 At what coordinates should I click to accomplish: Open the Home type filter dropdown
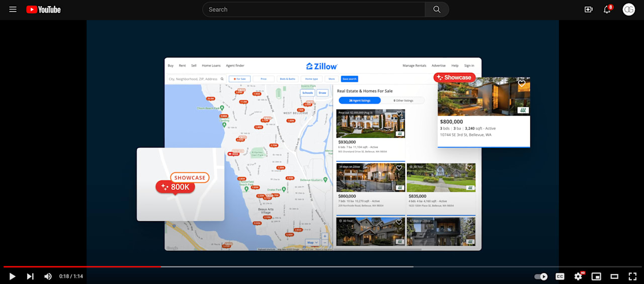pos(311,79)
